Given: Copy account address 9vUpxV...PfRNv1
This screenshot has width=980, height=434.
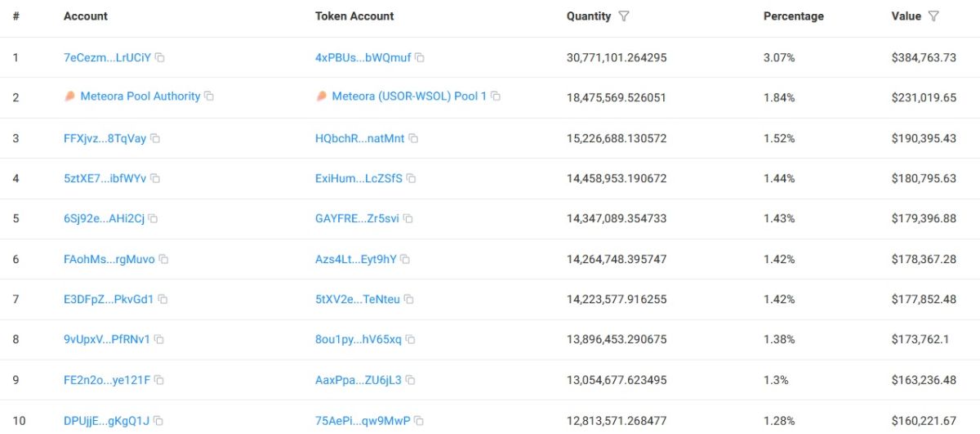Looking at the screenshot, I should [159, 339].
